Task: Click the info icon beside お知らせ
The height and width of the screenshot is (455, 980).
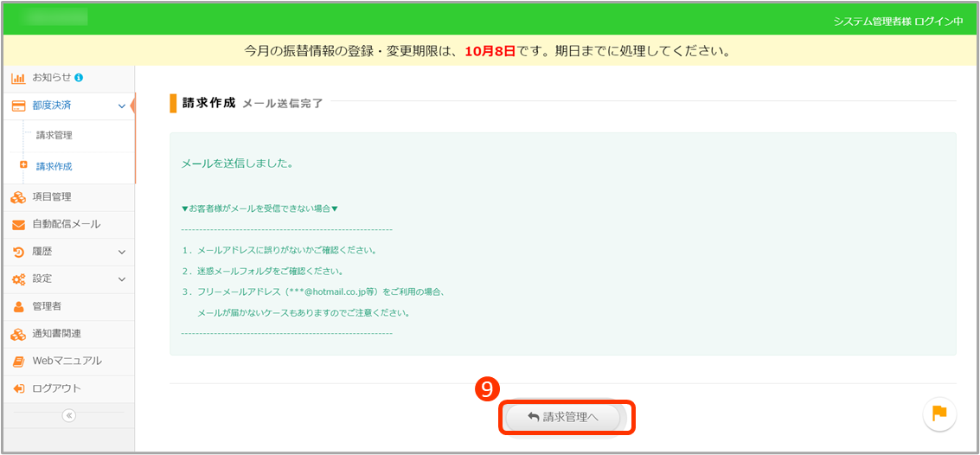Action: coord(79,78)
